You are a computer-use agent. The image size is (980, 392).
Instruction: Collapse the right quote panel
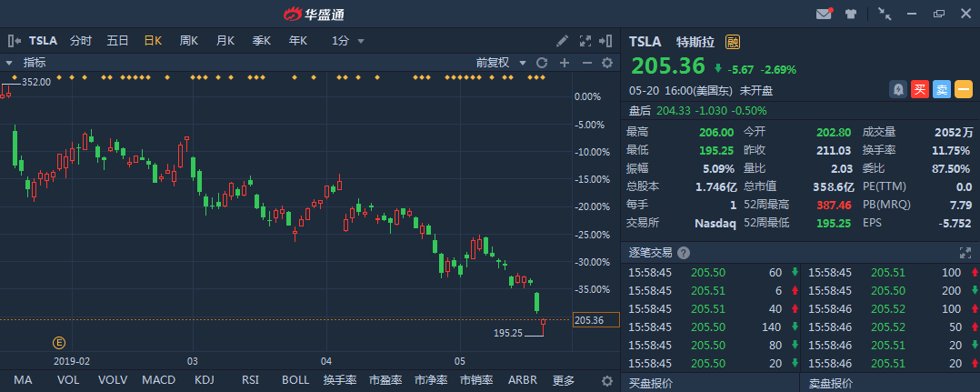(x=607, y=41)
